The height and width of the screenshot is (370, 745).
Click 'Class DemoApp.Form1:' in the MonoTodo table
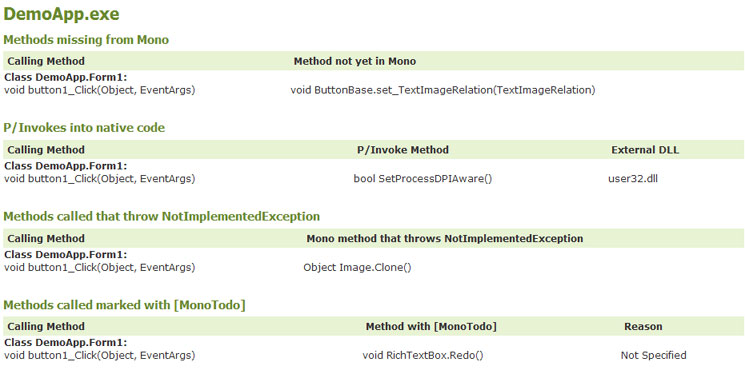click(66, 342)
